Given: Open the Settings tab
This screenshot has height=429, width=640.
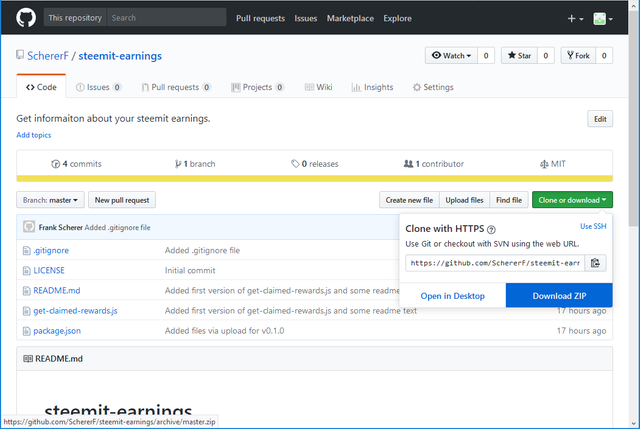Looking at the screenshot, I should (x=433, y=87).
